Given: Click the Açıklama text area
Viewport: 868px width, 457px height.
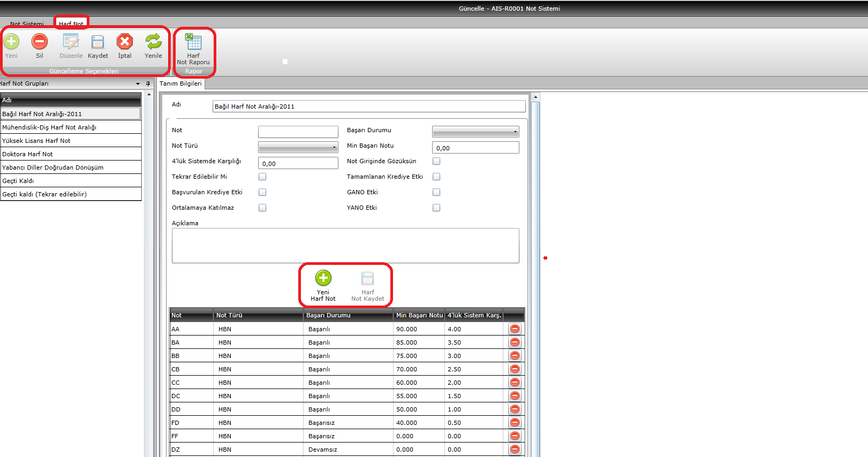Looking at the screenshot, I should click(345, 246).
